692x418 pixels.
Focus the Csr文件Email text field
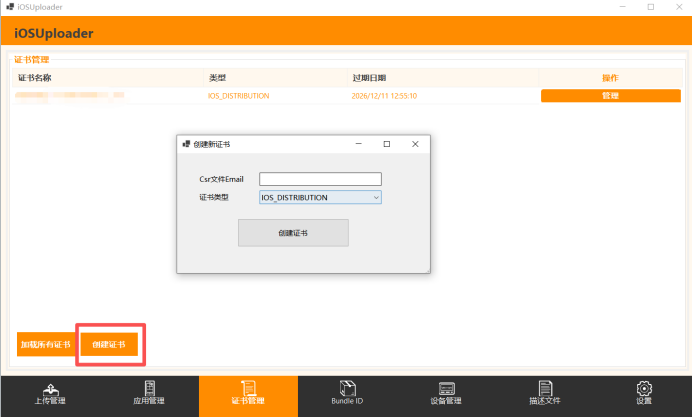320,179
